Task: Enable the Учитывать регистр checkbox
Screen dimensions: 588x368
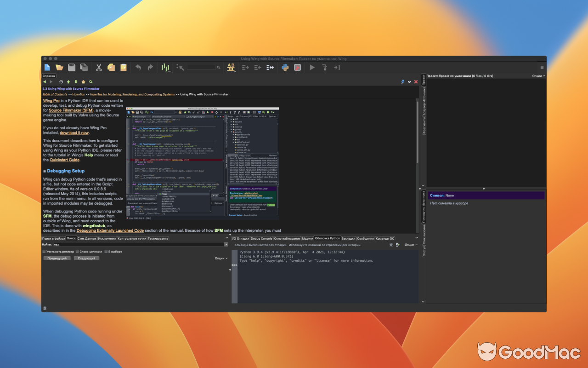Action: (x=44, y=251)
